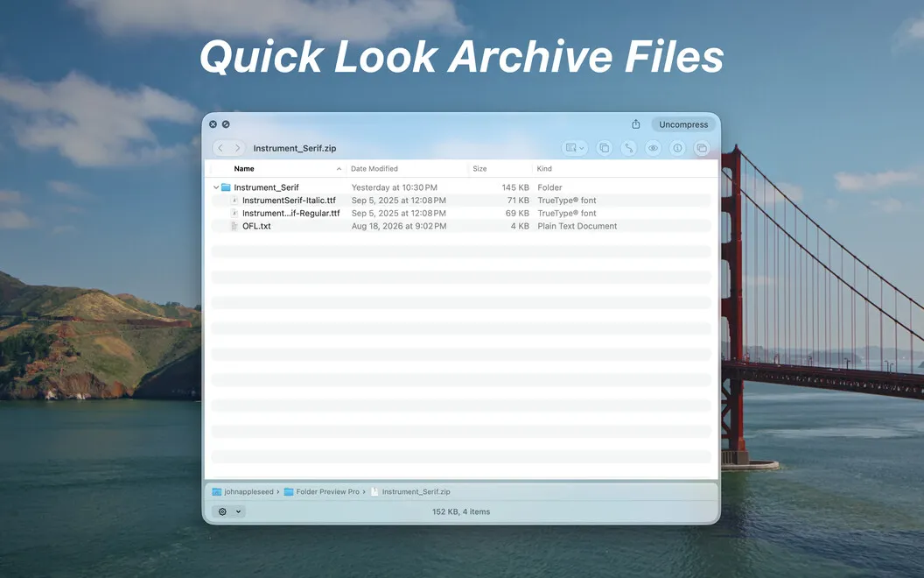The image size is (924, 578).
Task: Open the gear settings icon in status bar
Action: pyautogui.click(x=223, y=511)
